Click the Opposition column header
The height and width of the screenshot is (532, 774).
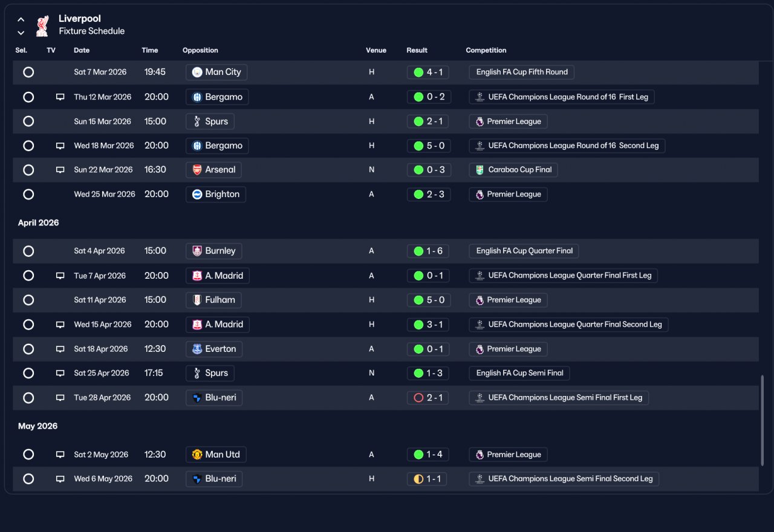[200, 50]
